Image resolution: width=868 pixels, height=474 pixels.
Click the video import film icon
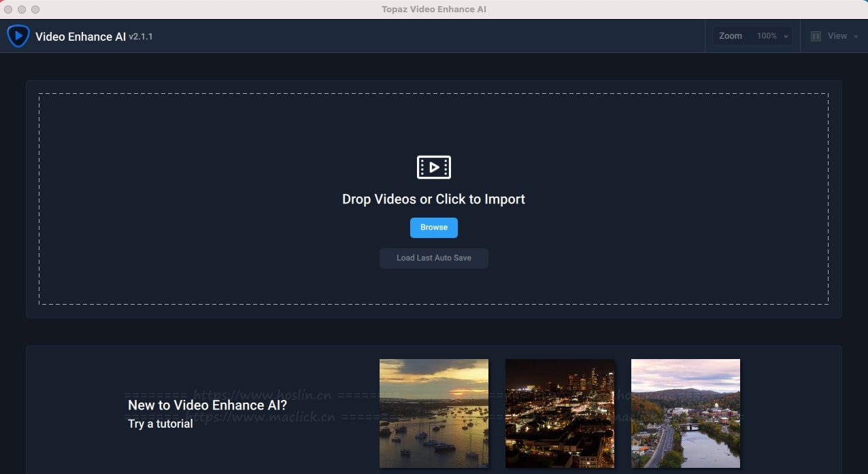pos(434,167)
